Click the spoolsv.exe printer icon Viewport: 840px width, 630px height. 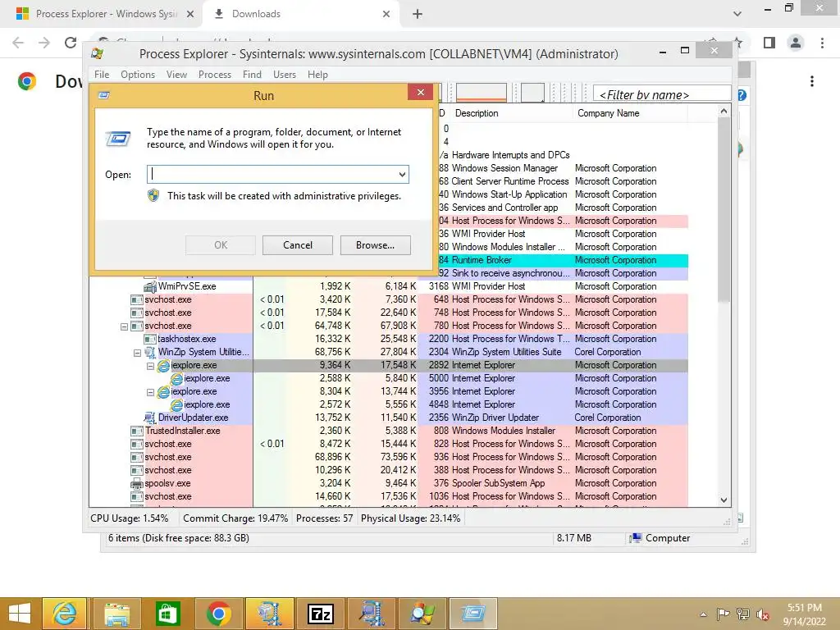[137, 483]
